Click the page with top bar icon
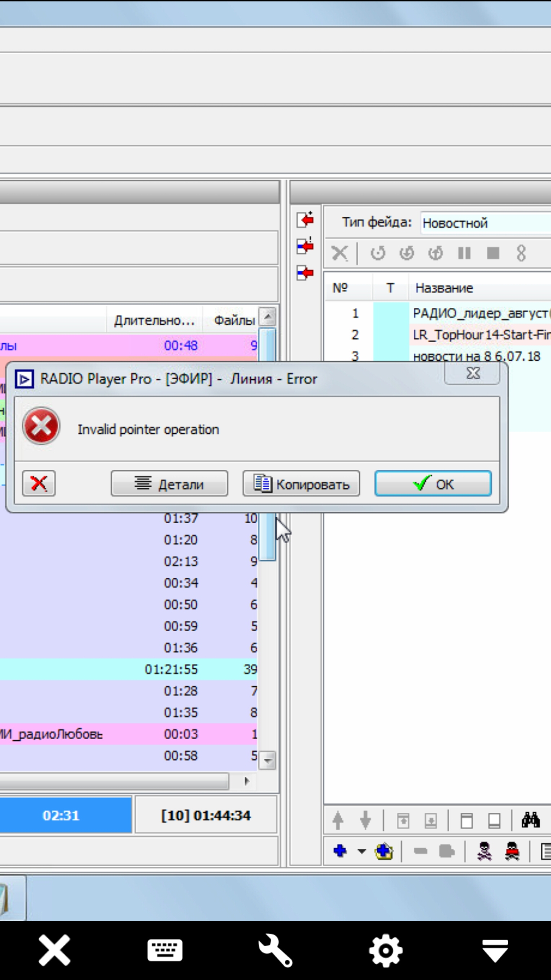Screen dimensions: 551x980 (x=466, y=821)
